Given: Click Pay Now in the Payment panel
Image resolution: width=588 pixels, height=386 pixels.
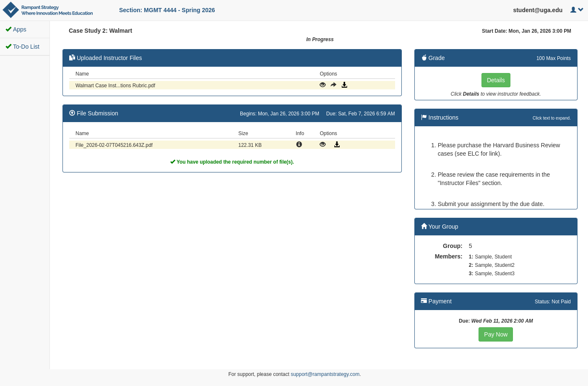Looking at the screenshot, I should [496, 334].
